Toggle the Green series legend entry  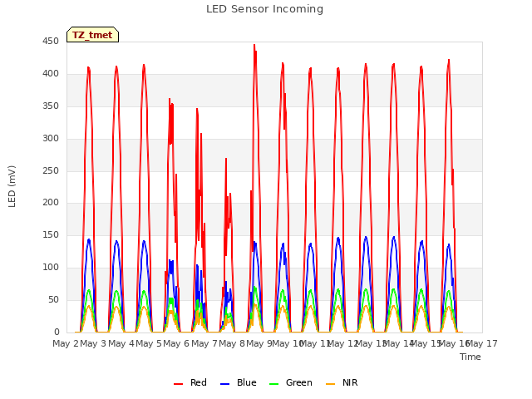pos(290,382)
